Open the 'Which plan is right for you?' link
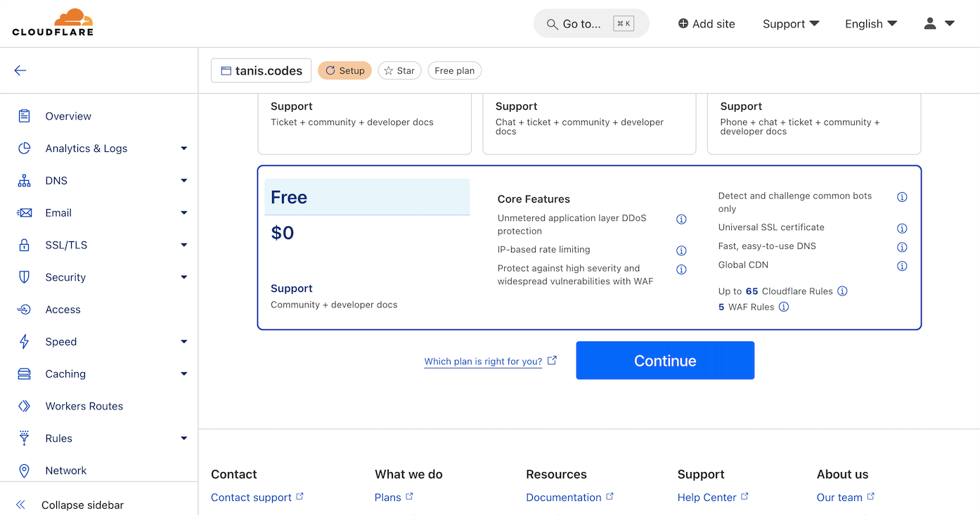The height and width of the screenshot is (515, 980). tap(483, 361)
